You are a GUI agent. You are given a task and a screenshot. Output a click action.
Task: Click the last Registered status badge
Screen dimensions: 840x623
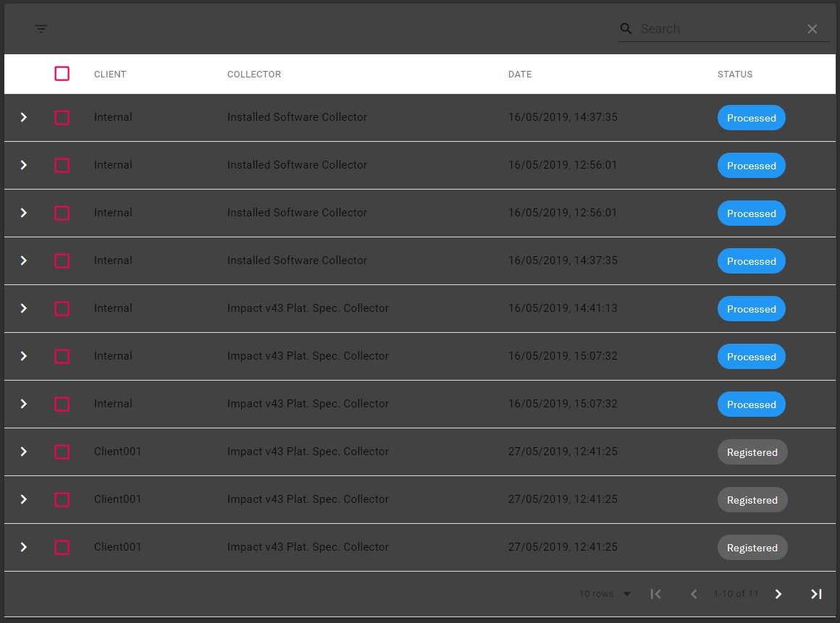[x=752, y=547]
